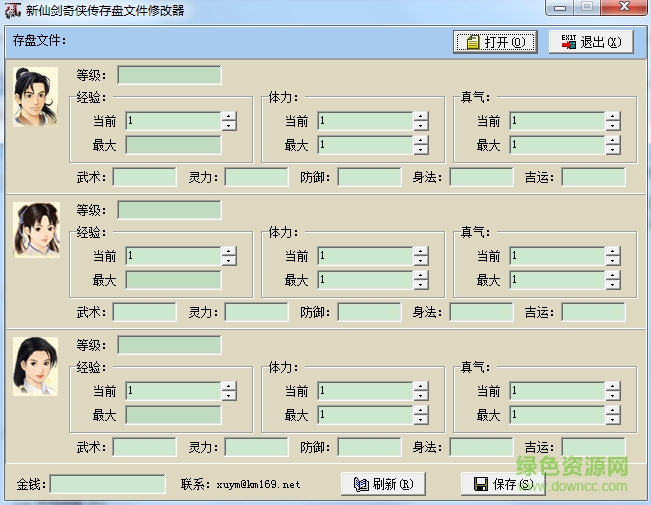Click the 刷新(R) refresh button
The width and height of the screenshot is (651, 505).
pos(383,484)
